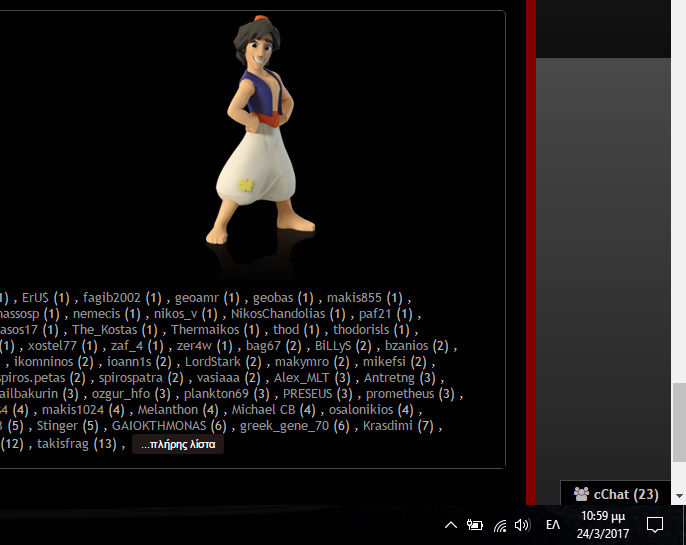The image size is (686, 545).
Task: Open user Stinger profile link
Action: 57,426
